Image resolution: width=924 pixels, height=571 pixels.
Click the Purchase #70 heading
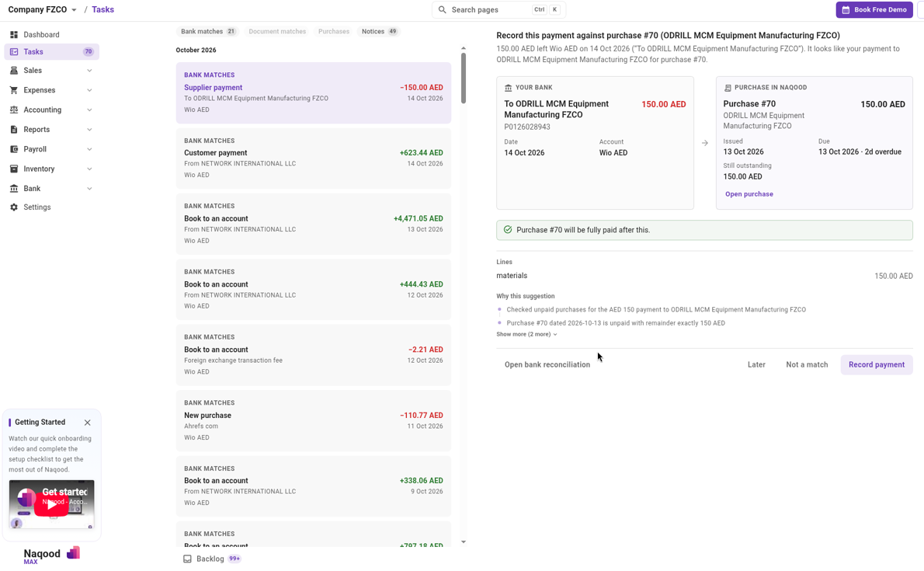(x=749, y=104)
